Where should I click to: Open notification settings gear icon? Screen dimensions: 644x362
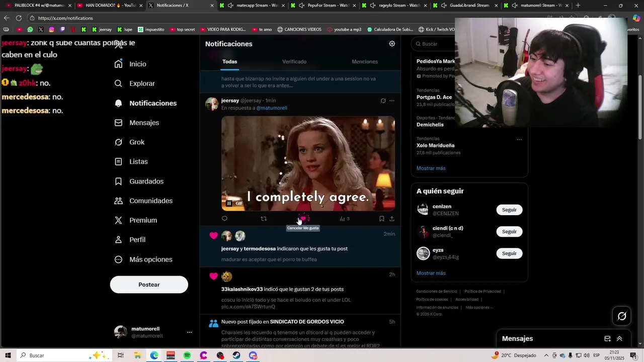tap(392, 44)
